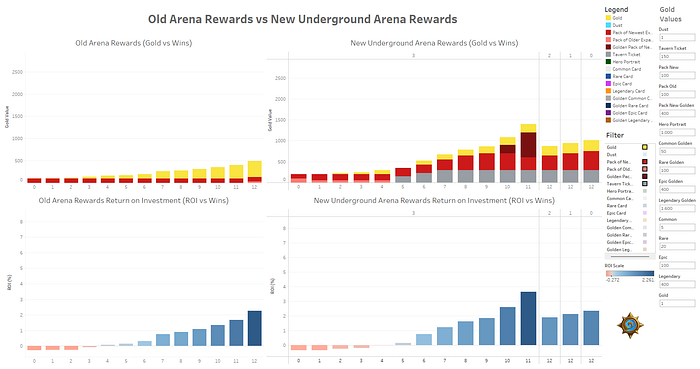Select the gray Tavern Ticket segment at 8 wins

coord(466,176)
